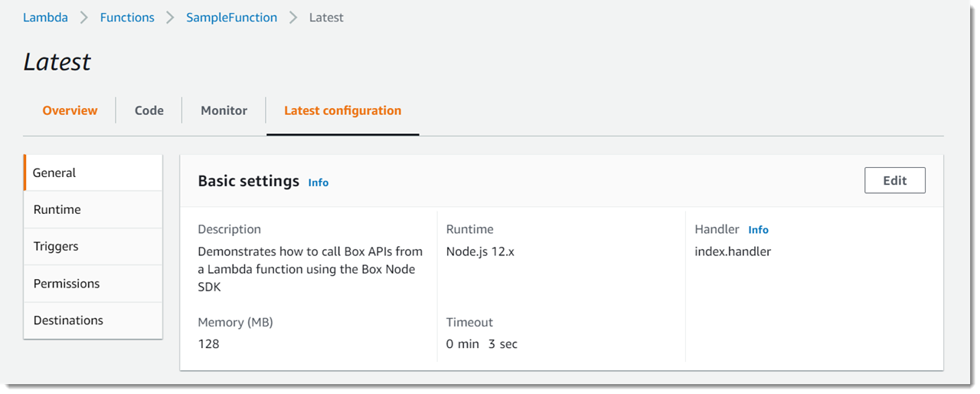This screenshot has width=980, height=394.
Task: Open the Latest configuration tab
Action: coord(342,110)
